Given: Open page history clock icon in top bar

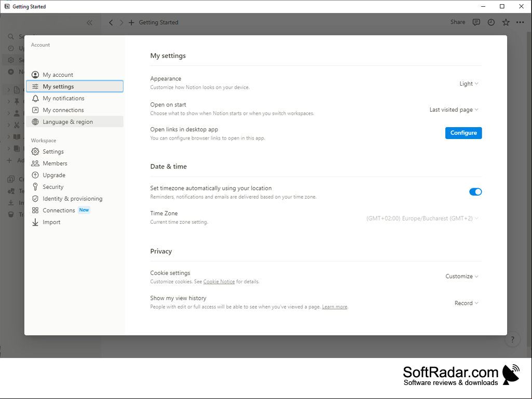Looking at the screenshot, I should pos(491,22).
